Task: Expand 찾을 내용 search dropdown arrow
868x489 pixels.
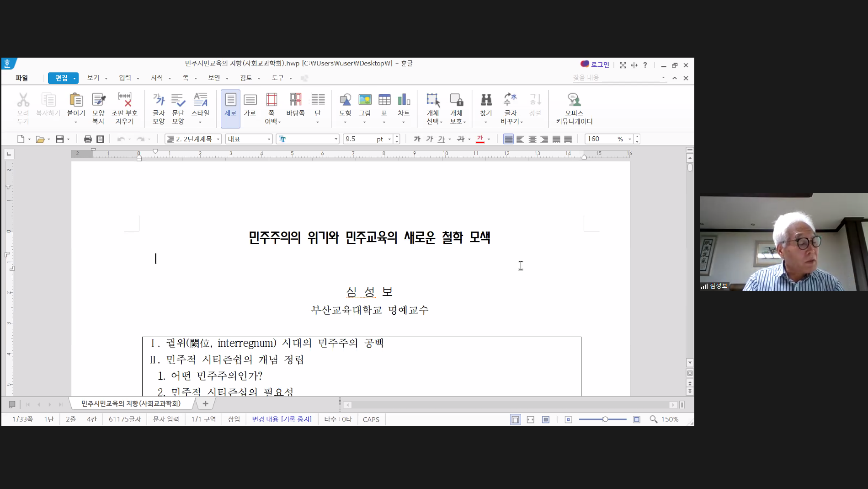Action: (663, 78)
